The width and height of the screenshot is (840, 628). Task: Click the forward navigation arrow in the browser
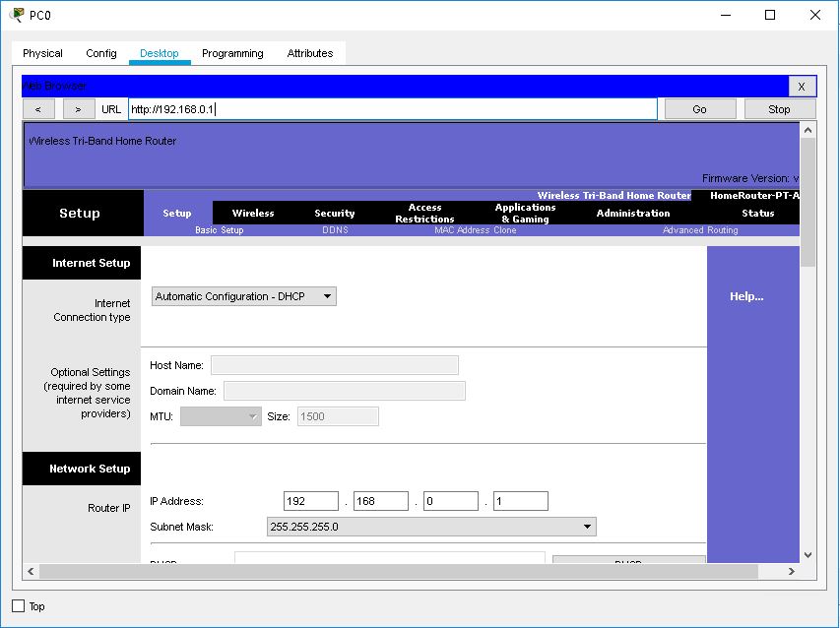coord(78,108)
